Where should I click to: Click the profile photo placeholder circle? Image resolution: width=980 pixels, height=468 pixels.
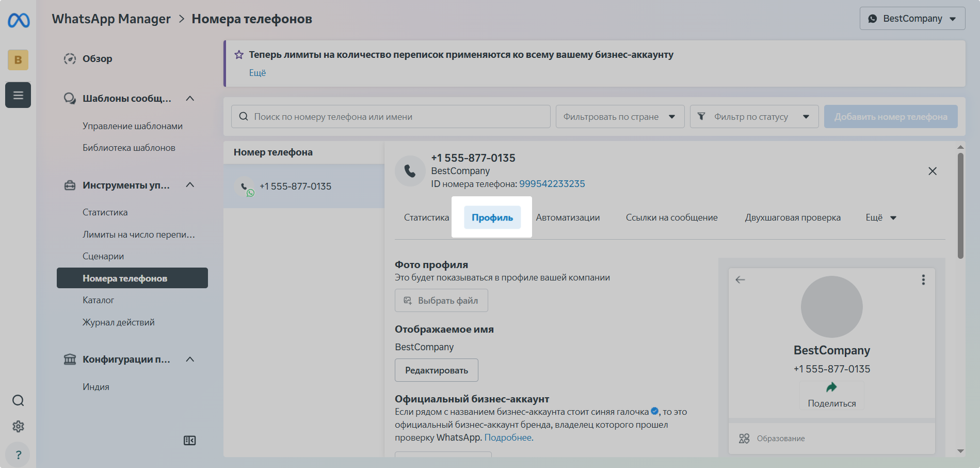point(831,307)
